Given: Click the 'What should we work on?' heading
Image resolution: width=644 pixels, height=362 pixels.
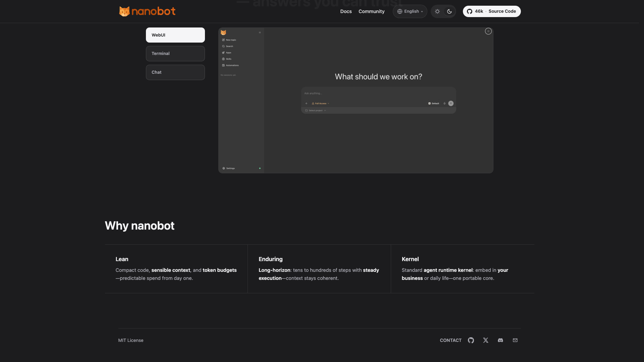Looking at the screenshot, I should [378, 77].
